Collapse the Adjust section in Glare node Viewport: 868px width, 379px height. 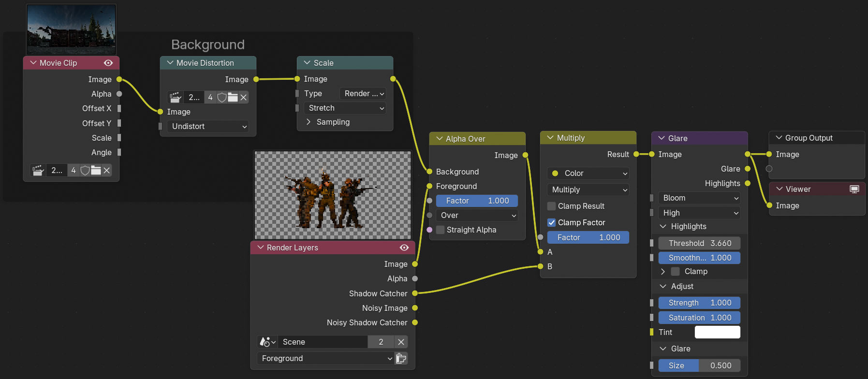(x=663, y=286)
